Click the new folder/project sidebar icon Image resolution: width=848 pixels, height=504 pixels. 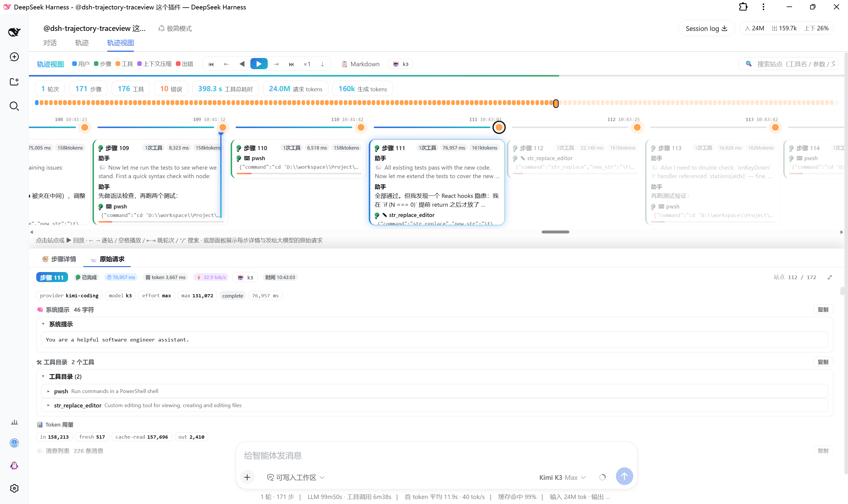tap(14, 82)
